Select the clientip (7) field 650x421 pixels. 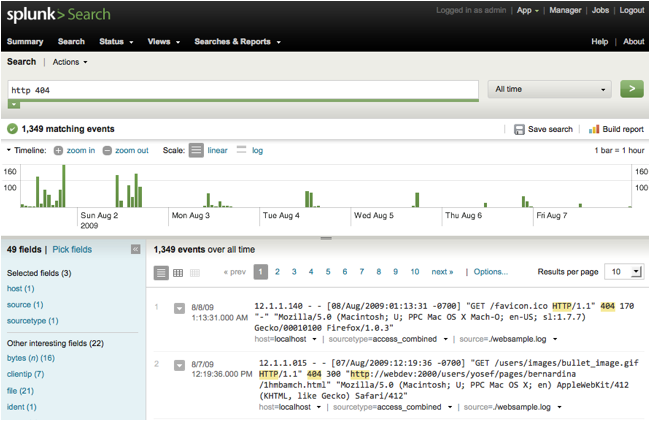25,374
